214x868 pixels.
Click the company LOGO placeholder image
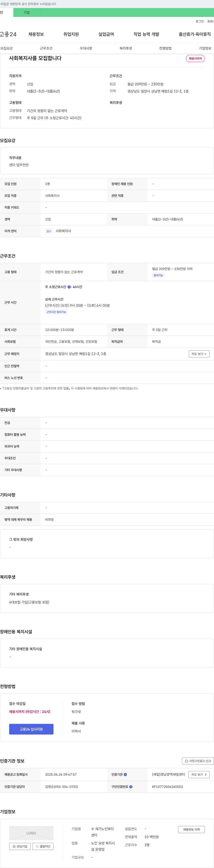click(x=31, y=833)
